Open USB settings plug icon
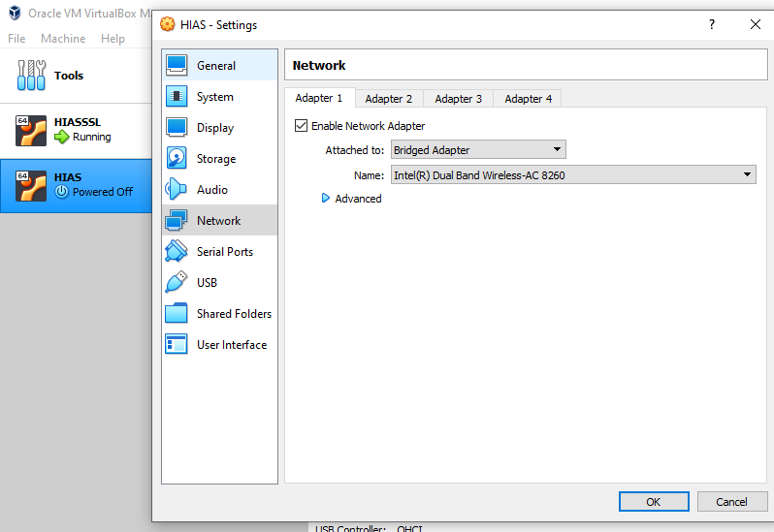The image size is (774, 532). pos(177,282)
